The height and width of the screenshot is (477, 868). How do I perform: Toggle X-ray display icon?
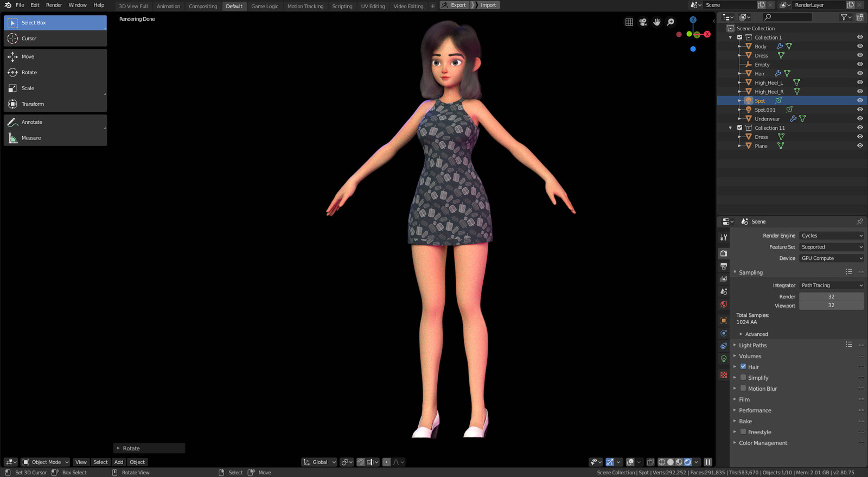pyautogui.click(x=650, y=462)
